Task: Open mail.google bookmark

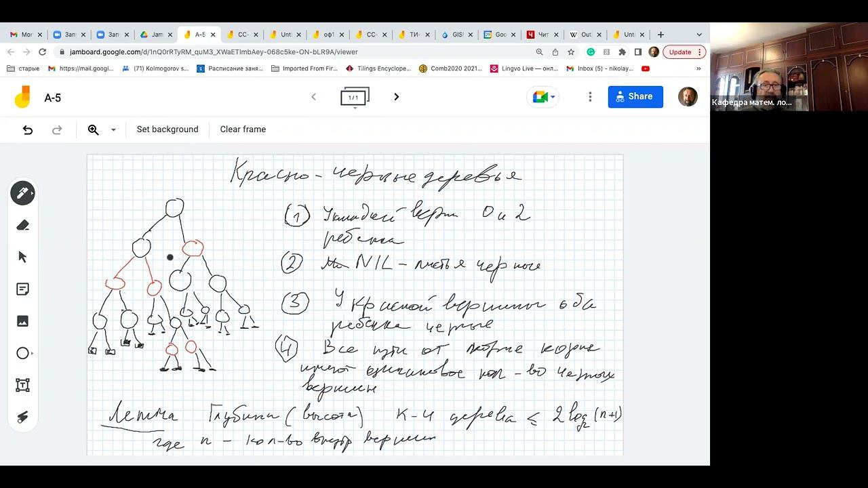Action: point(81,68)
